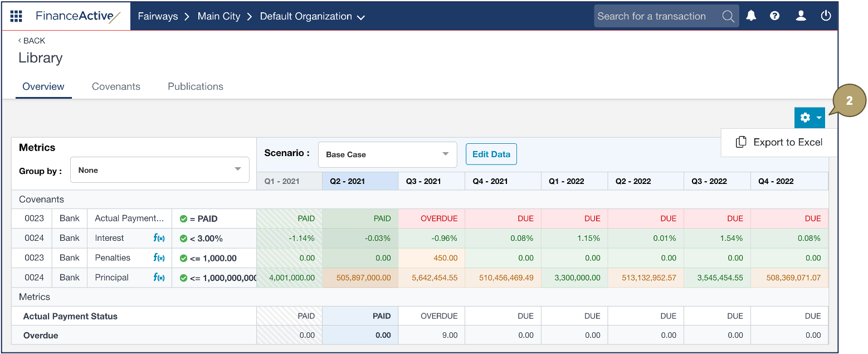Click the notifications bell icon
The height and width of the screenshot is (354, 868).
pyautogui.click(x=751, y=16)
